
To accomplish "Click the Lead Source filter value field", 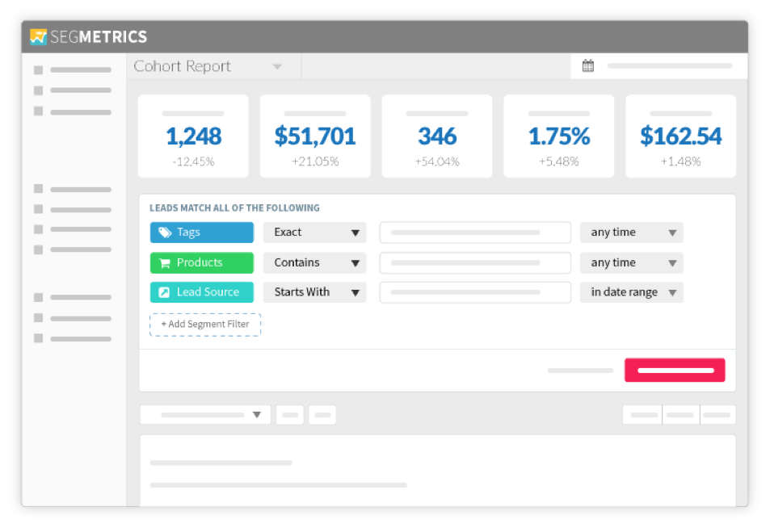I will pos(475,292).
